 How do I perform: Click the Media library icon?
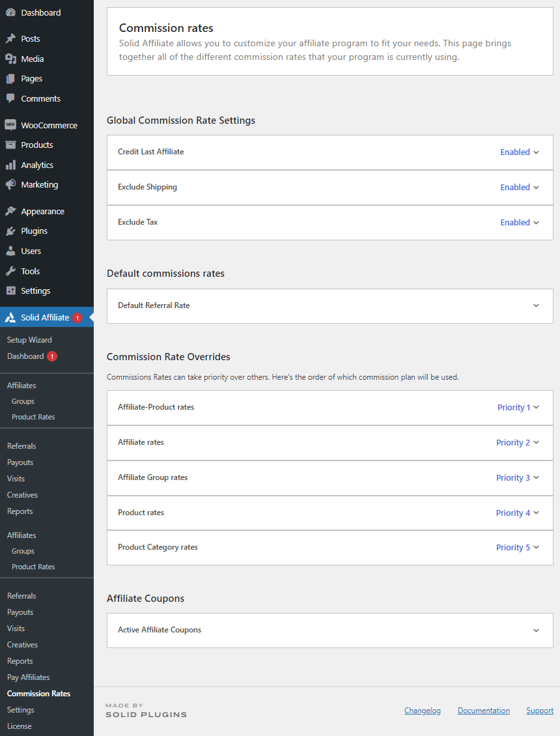[10, 59]
